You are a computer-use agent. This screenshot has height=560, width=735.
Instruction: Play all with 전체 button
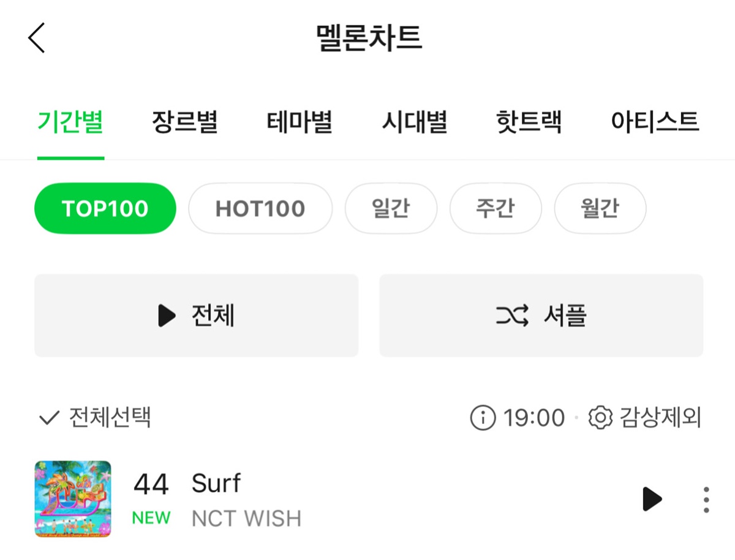(196, 316)
